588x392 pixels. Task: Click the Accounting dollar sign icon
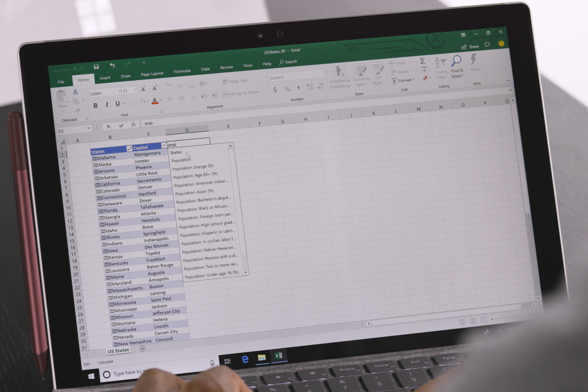(275, 90)
